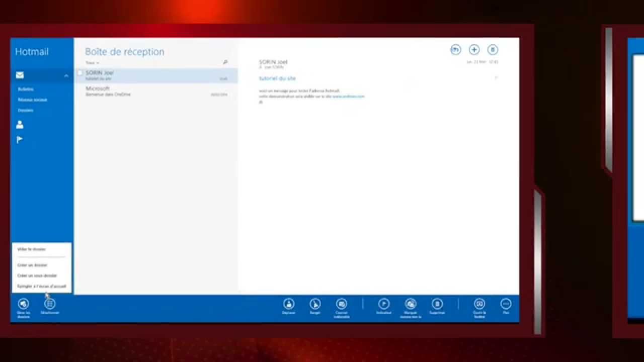The image size is (644, 362).
Task: Click the tutoriel du site subject heading
Action: 277,78
